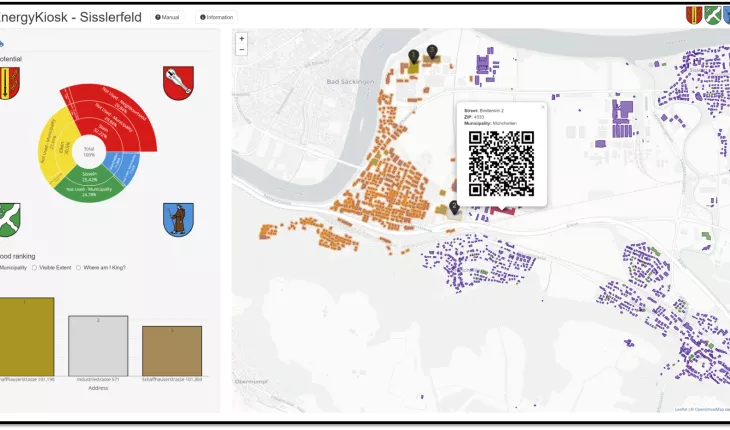The width and height of the screenshot is (730, 430).
Task: Click the silver second-rank bar Industriestrasse
Action: [x=98, y=346]
